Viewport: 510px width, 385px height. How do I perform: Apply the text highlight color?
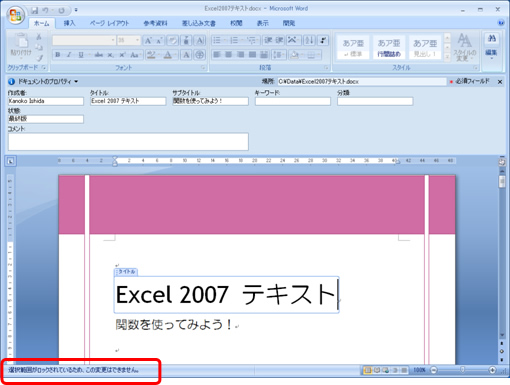point(151,55)
